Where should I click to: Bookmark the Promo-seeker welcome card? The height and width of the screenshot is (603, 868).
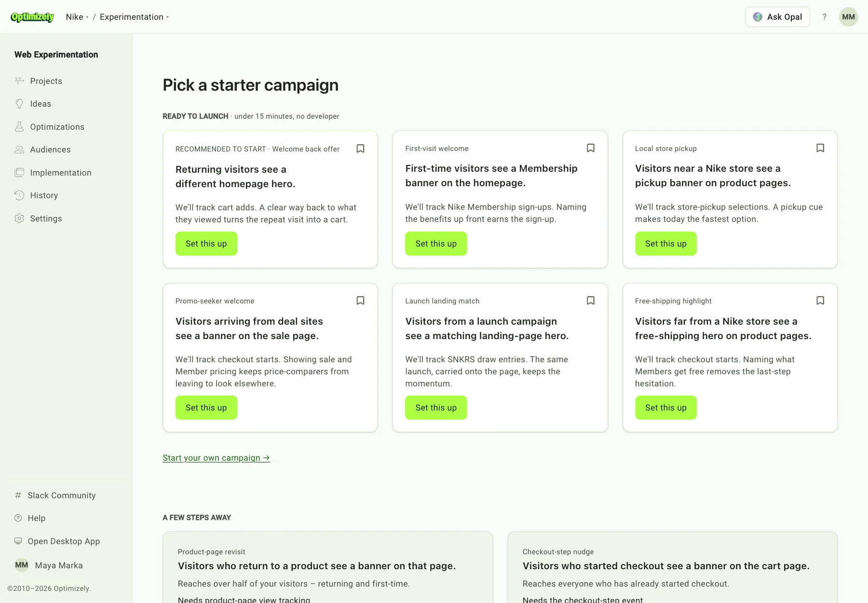tap(360, 301)
